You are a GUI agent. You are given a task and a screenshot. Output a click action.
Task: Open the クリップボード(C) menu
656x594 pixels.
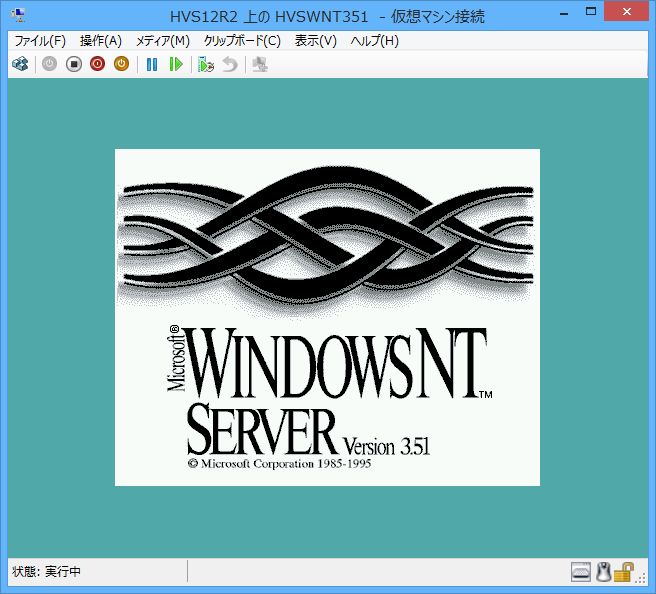click(x=241, y=41)
